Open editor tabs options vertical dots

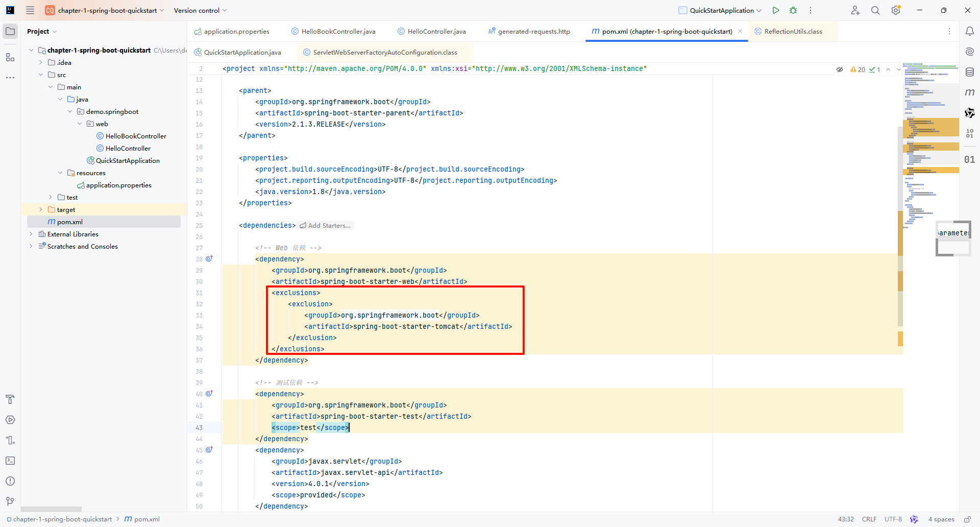tap(949, 31)
